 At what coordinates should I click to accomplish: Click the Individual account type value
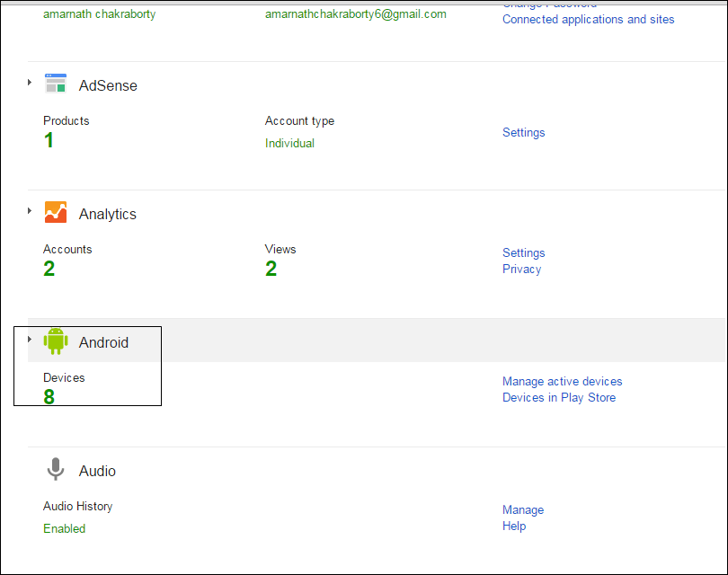pyautogui.click(x=289, y=143)
